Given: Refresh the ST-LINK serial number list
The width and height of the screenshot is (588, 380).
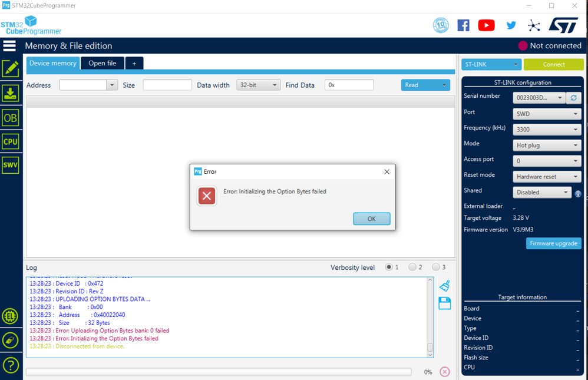Looking at the screenshot, I should click(574, 98).
